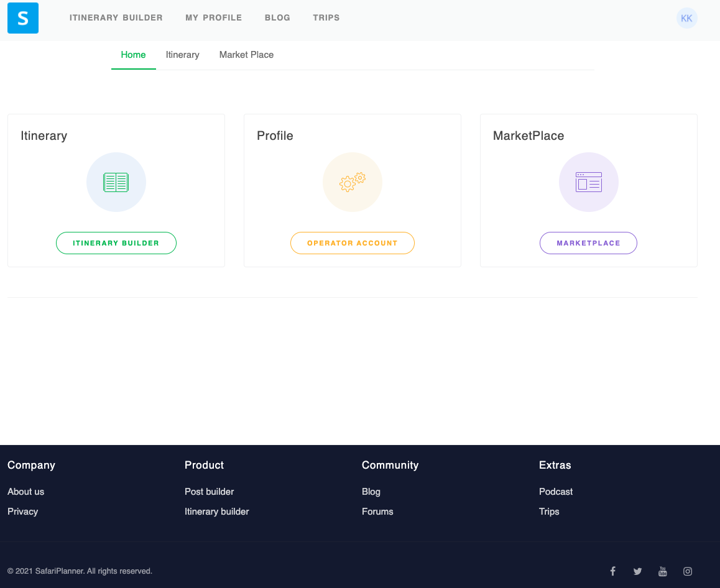This screenshot has width=720, height=588.
Task: Open the Itinerary builder footer link
Action: point(217,512)
